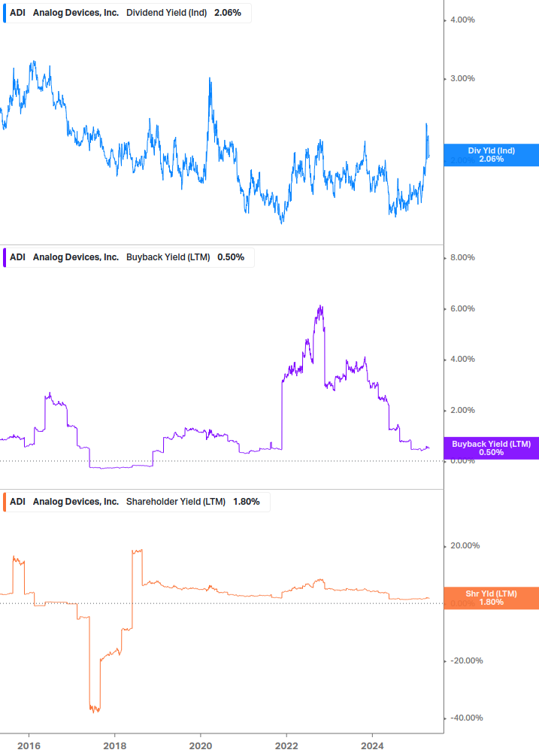
Task: Click the ADI ticker in the Dividend Yield legend
Action: pyautogui.click(x=18, y=13)
